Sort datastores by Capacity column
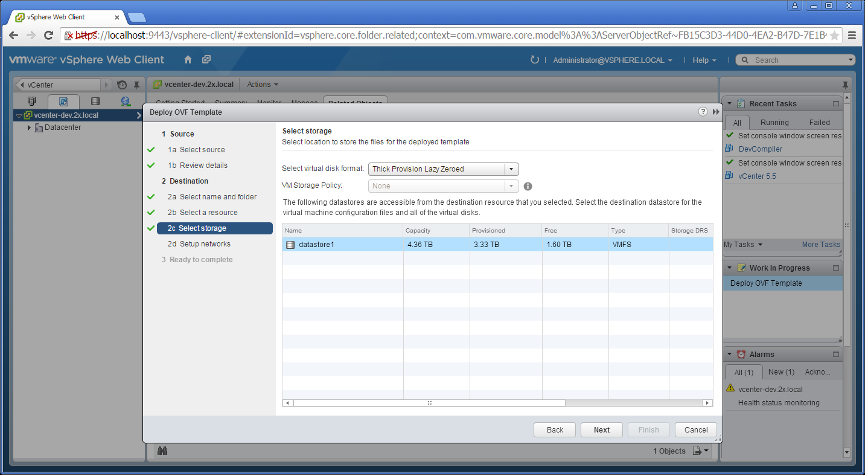This screenshot has width=868, height=476. click(436, 231)
